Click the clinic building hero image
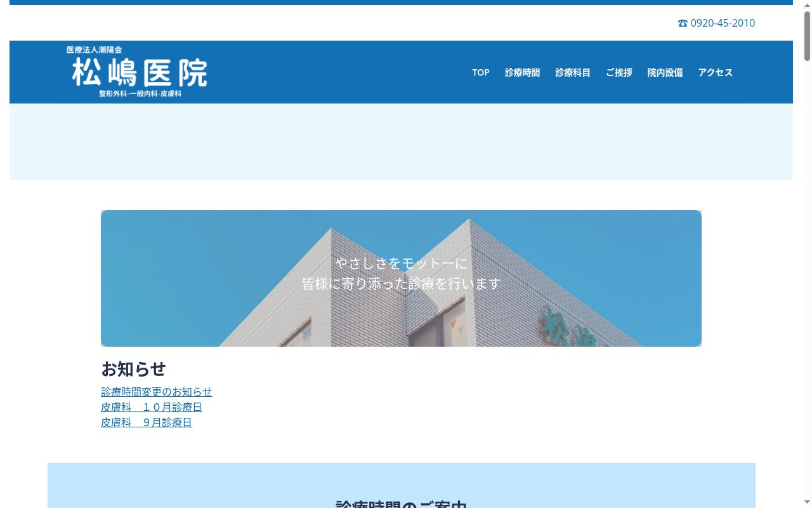The height and width of the screenshot is (508, 812). [401, 278]
